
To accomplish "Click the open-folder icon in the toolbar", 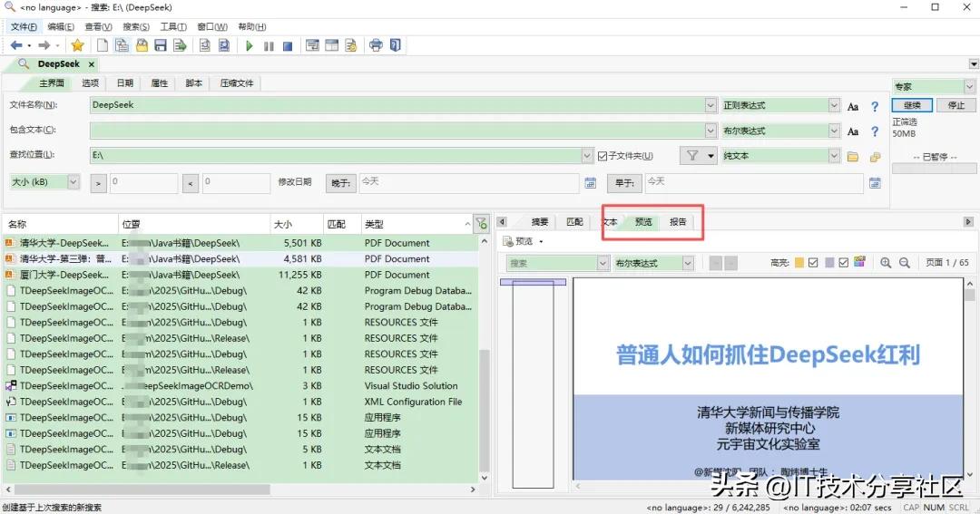I will click(x=142, y=45).
